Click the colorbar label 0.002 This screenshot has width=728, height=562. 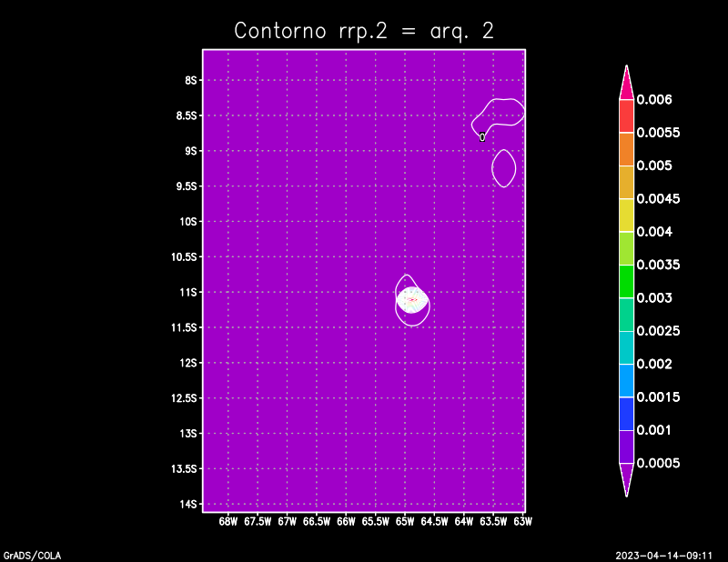pyautogui.click(x=654, y=364)
